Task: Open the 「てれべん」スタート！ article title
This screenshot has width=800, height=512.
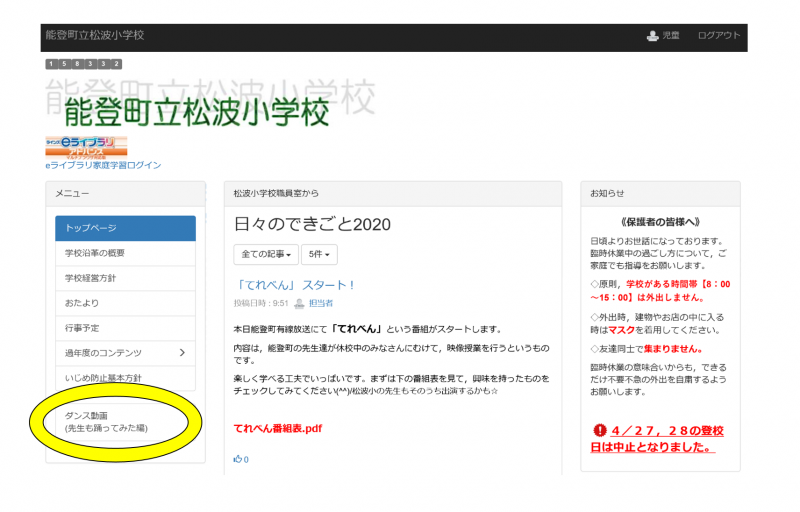Action: (295, 285)
